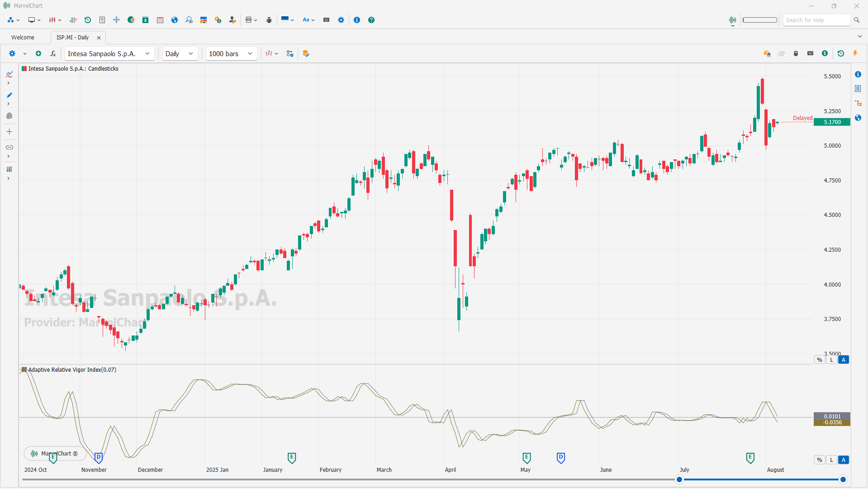Open the document panel icon in right sidebar

click(858, 89)
